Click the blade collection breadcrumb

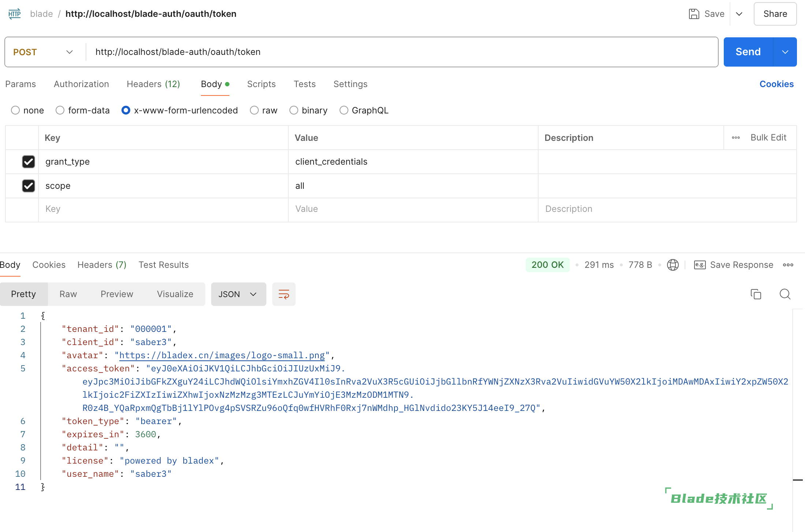tap(41, 14)
